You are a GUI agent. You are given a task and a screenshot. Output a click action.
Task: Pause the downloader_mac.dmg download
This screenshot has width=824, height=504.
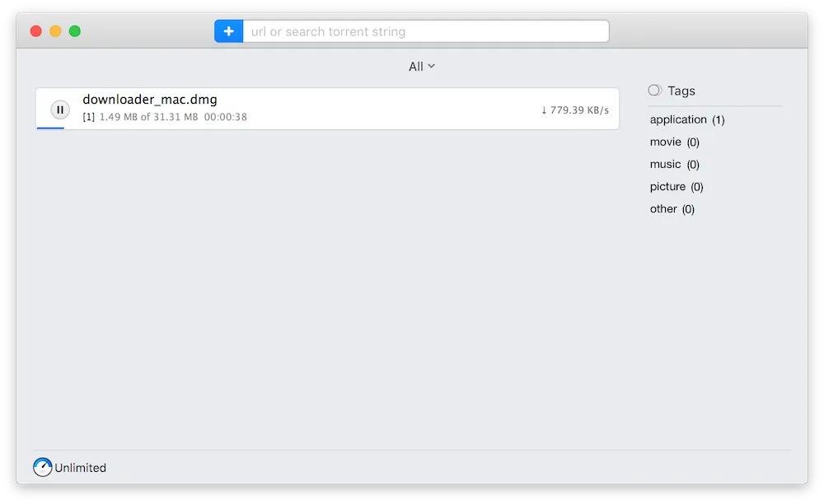(x=60, y=110)
